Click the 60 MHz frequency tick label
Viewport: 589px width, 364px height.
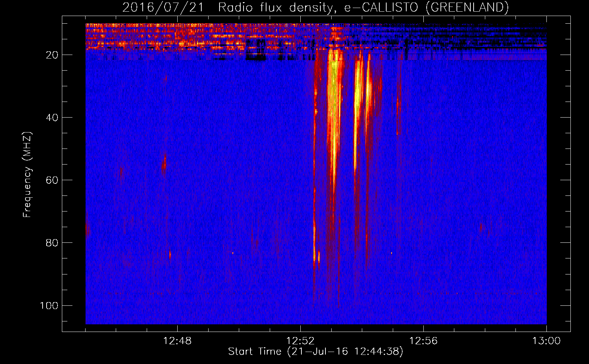(52, 180)
